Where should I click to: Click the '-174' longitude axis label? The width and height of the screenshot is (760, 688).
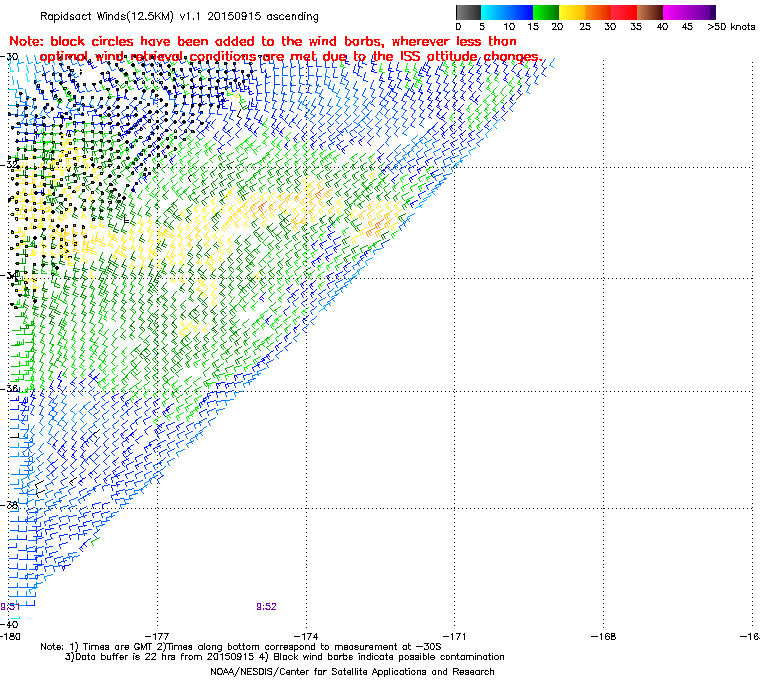pyautogui.click(x=306, y=637)
